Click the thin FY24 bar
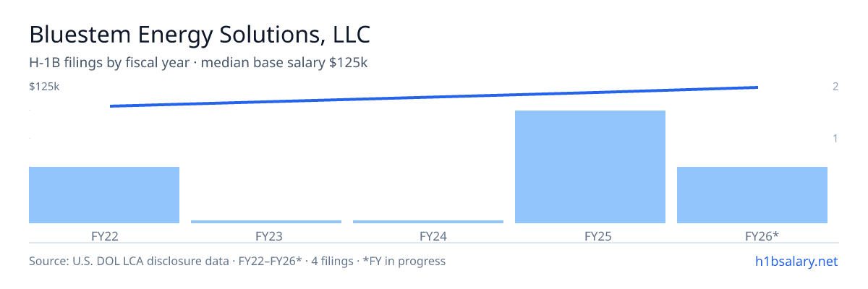The image size is (868, 289). (x=428, y=222)
